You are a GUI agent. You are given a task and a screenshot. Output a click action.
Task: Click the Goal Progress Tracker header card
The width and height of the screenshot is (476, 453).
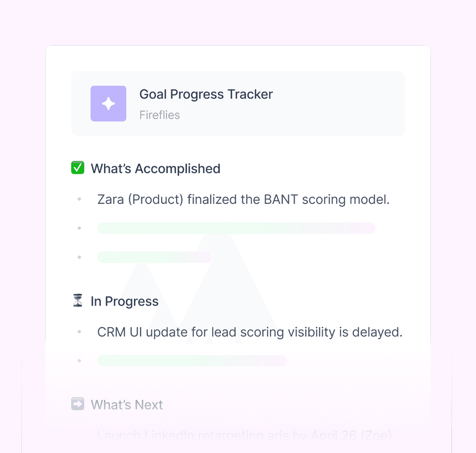[238, 104]
